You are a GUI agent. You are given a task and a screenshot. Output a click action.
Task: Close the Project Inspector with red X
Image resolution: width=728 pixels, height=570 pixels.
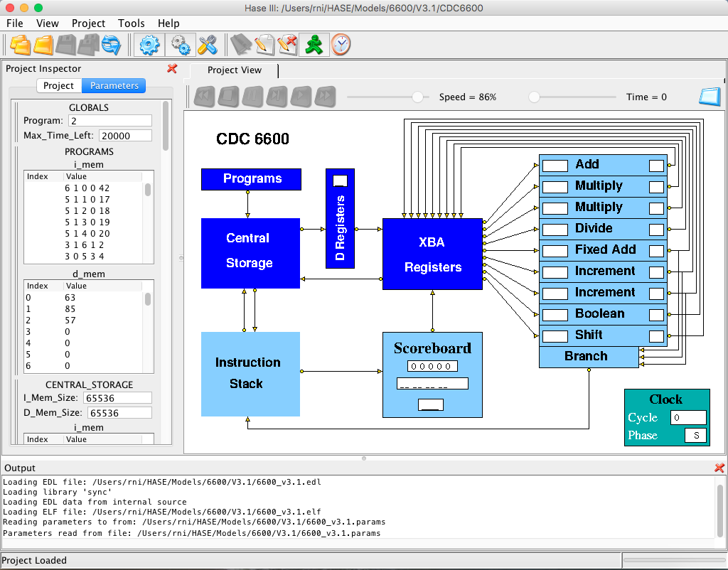[x=172, y=69]
